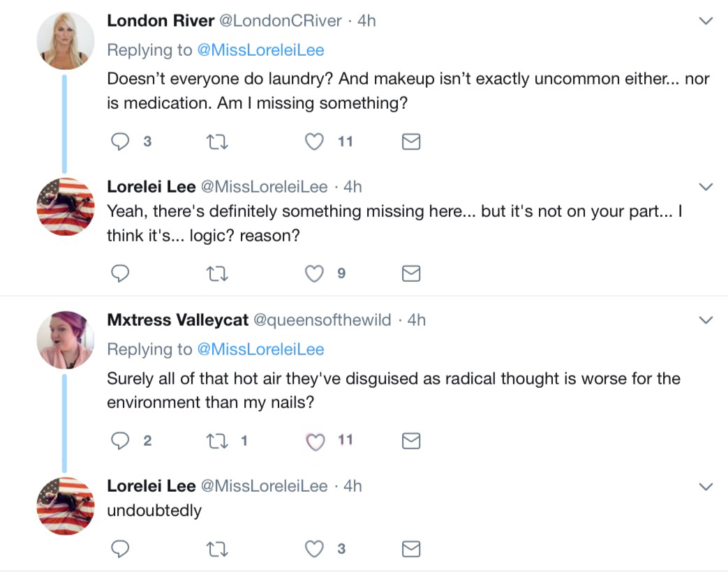Like Lorelei Lee's tweet with 9 likes
The width and height of the screenshot is (728, 572).
314,273
